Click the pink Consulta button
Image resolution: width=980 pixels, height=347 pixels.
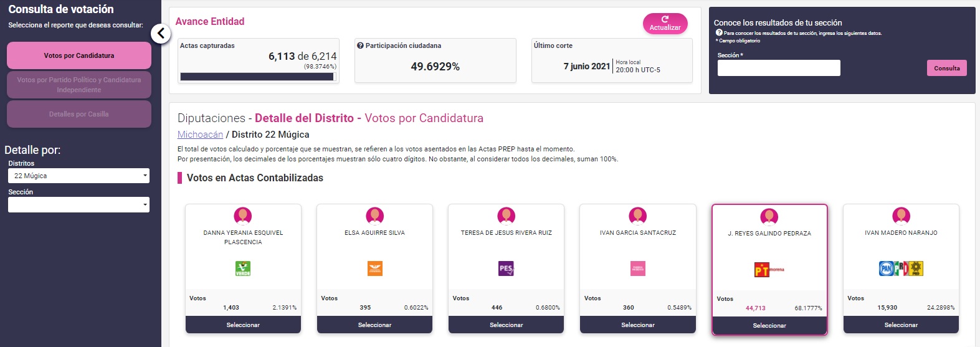pyautogui.click(x=947, y=68)
